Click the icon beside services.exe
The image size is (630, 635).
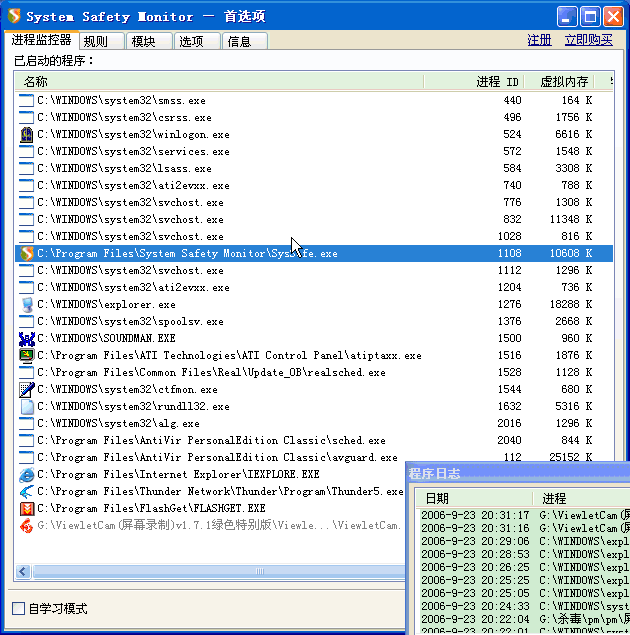tap(26, 151)
